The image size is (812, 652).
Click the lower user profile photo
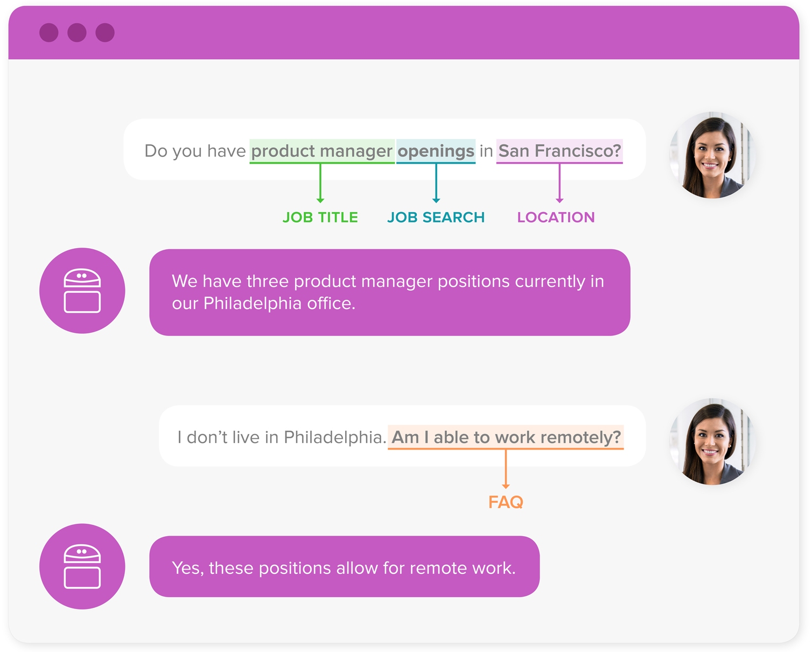712,441
